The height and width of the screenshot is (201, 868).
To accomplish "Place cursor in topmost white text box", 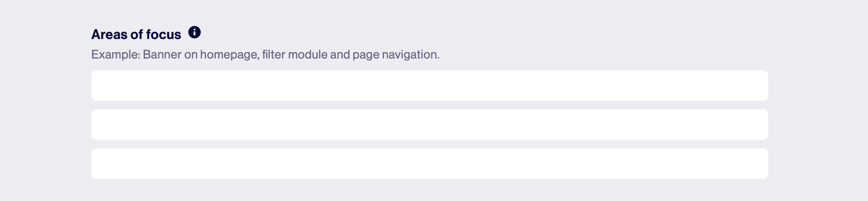I will click(x=429, y=86).
